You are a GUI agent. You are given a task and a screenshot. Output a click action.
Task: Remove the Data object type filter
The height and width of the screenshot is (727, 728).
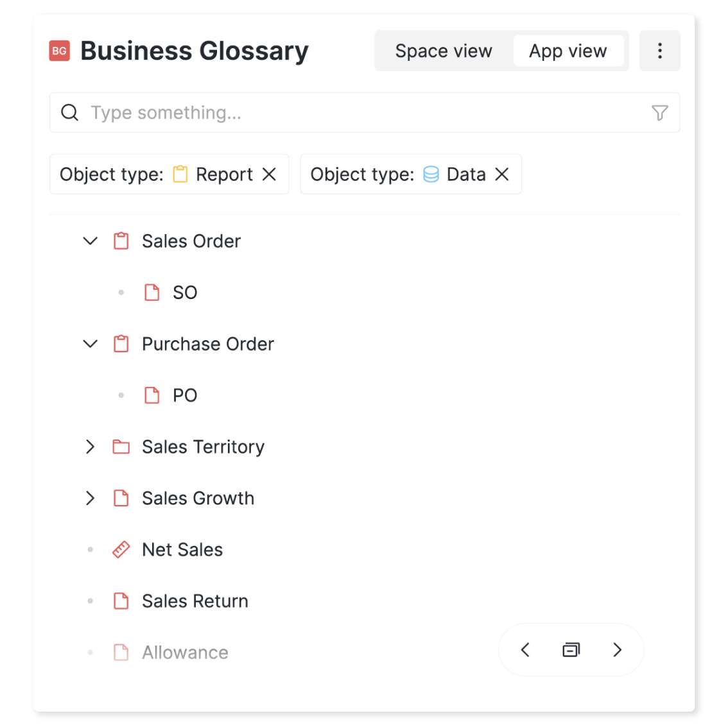pos(502,174)
